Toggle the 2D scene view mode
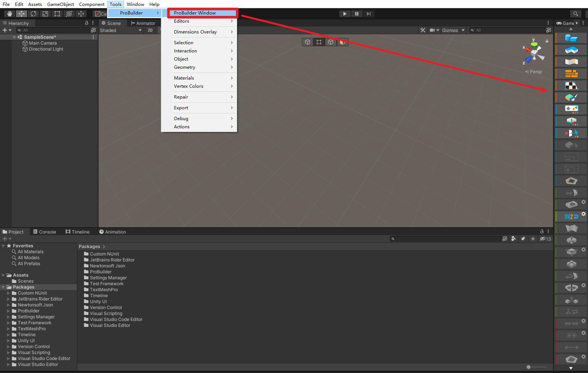 pyautogui.click(x=150, y=30)
